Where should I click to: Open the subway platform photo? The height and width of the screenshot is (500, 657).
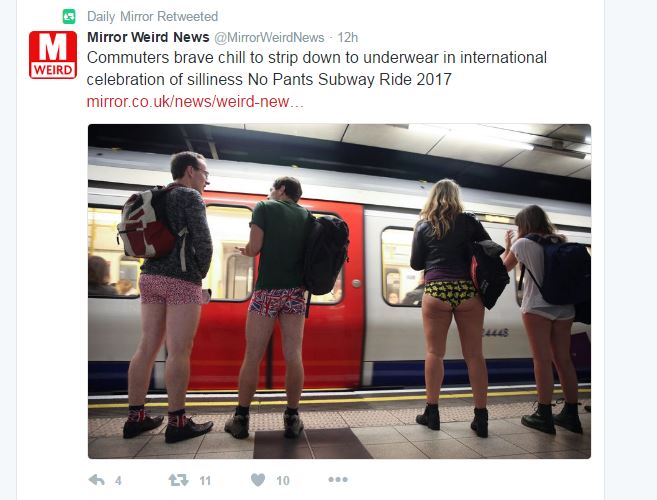pos(339,291)
